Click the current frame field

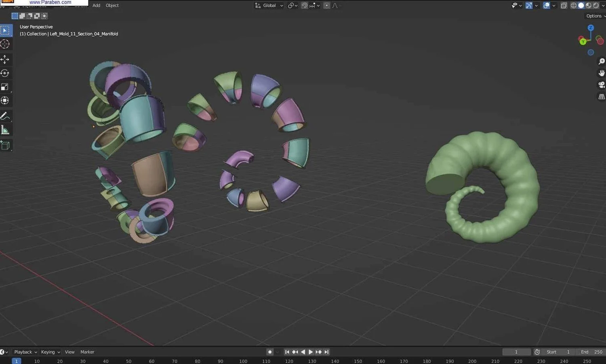(x=516, y=352)
